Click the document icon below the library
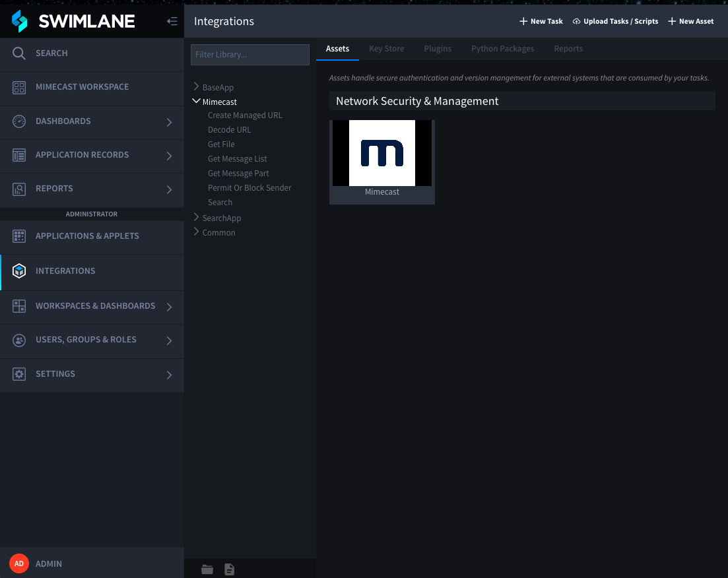The height and width of the screenshot is (578, 728). pos(229,569)
